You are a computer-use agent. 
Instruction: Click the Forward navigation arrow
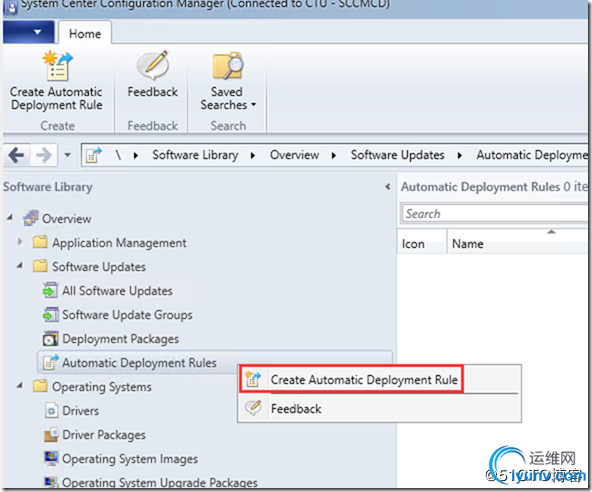click(x=43, y=155)
